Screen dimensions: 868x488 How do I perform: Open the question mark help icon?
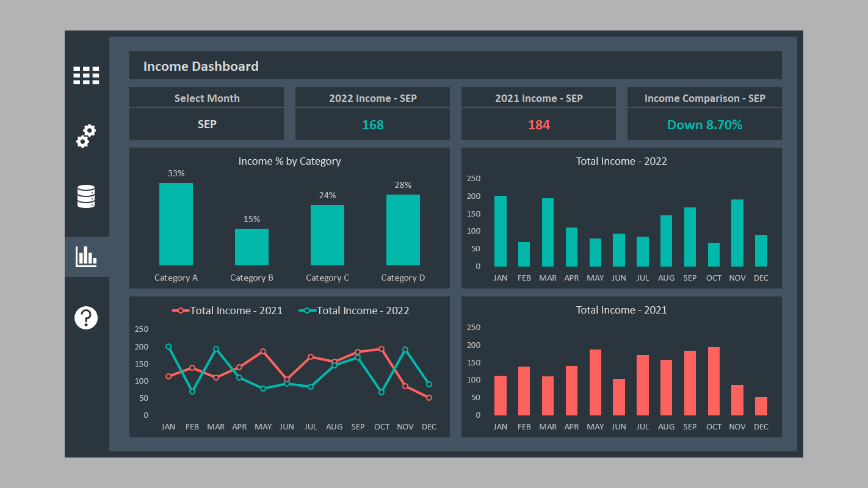coord(86,318)
